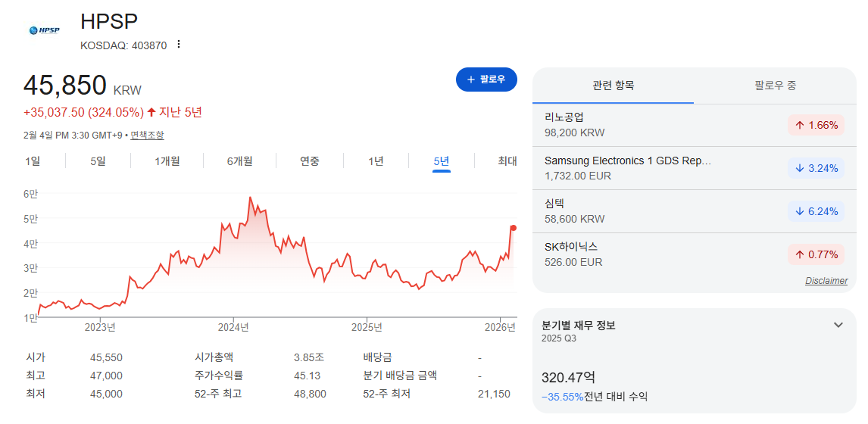Open the 리노공업 related stock row
Viewport: 868px width, 424px height.
click(695, 125)
